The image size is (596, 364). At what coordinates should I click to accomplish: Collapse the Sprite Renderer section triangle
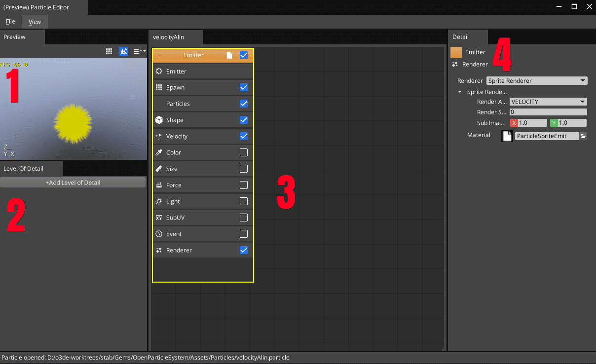[460, 92]
